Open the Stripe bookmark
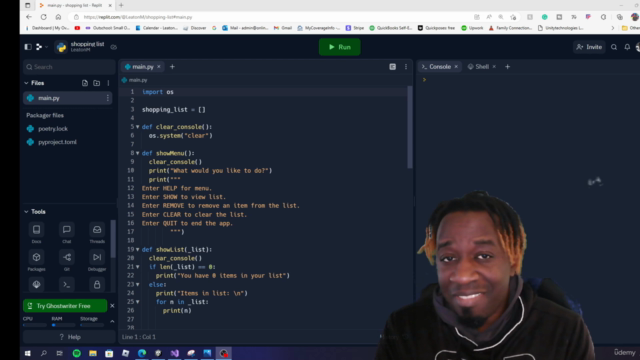Image resolution: width=640 pixels, height=360 pixels. (x=355, y=28)
